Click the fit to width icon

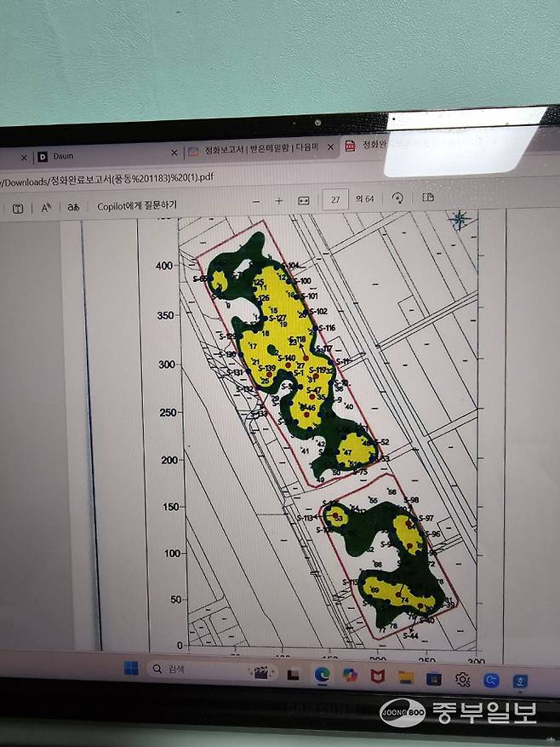(x=303, y=200)
